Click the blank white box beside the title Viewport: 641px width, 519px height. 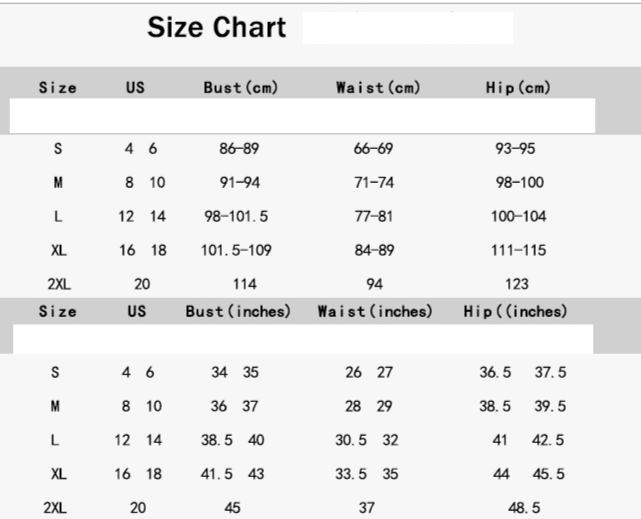[x=407, y=28]
